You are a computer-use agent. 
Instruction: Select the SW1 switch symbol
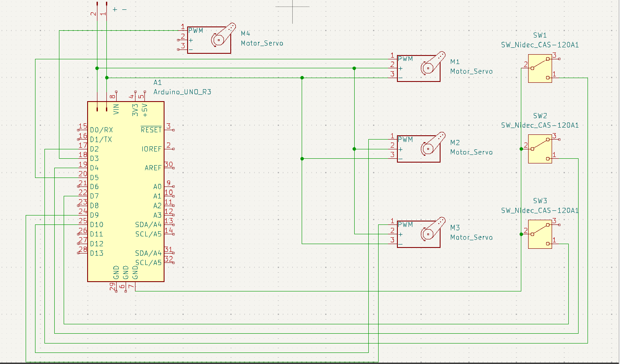coord(540,68)
